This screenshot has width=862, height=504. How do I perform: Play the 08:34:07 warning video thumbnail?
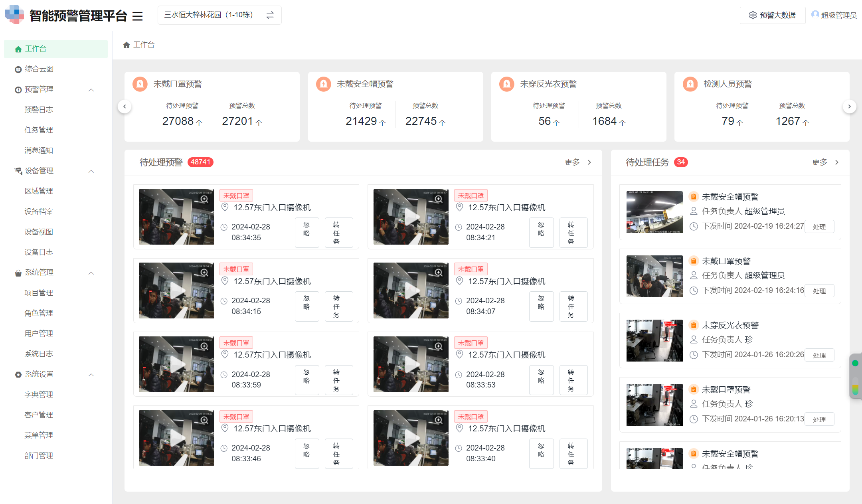pyautogui.click(x=411, y=291)
